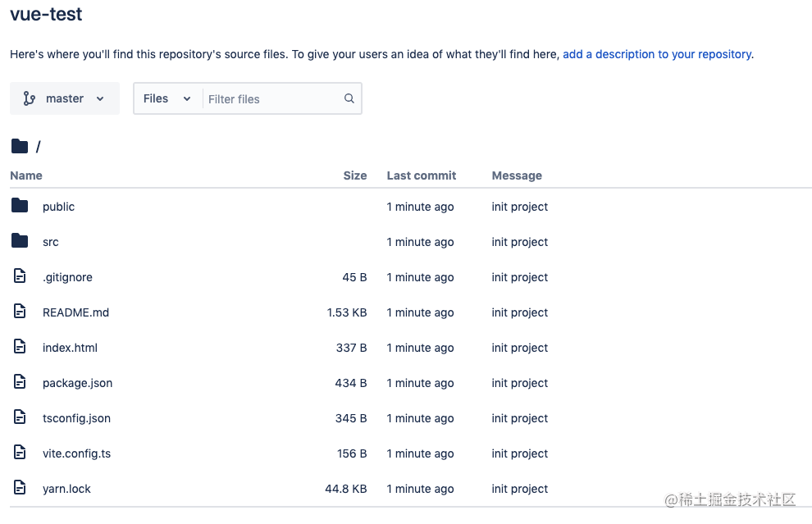The image size is (812, 524).
Task: Click the search magnifier icon
Action: (349, 98)
